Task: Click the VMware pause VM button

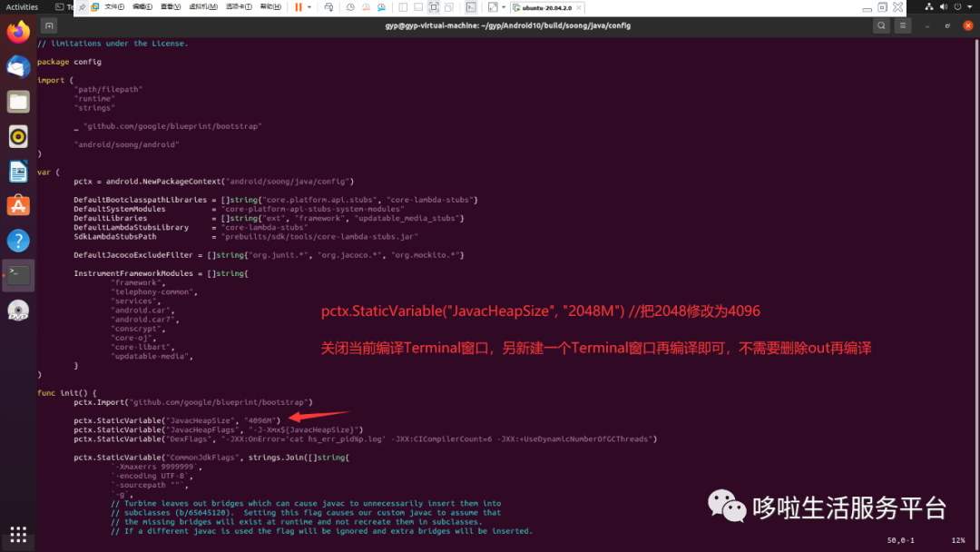Action: pos(299,7)
